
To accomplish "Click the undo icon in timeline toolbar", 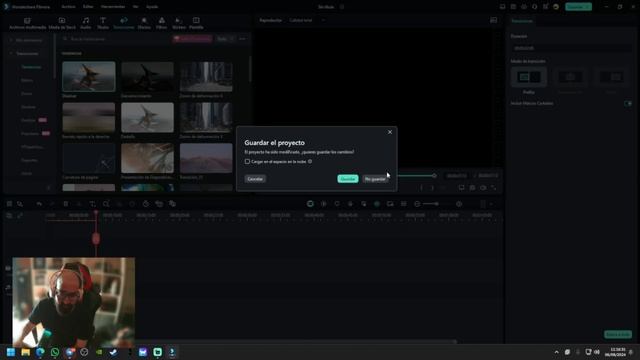I will (39, 204).
